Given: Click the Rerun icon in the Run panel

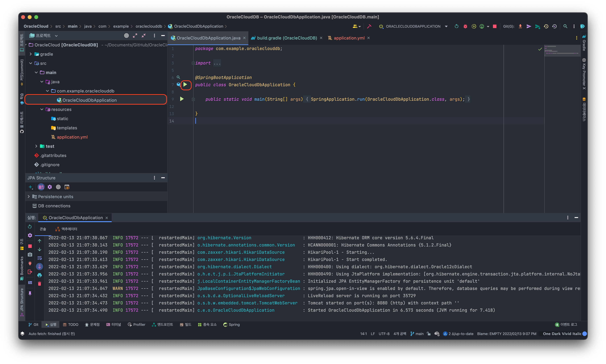Looking at the screenshot, I should coord(30,226).
